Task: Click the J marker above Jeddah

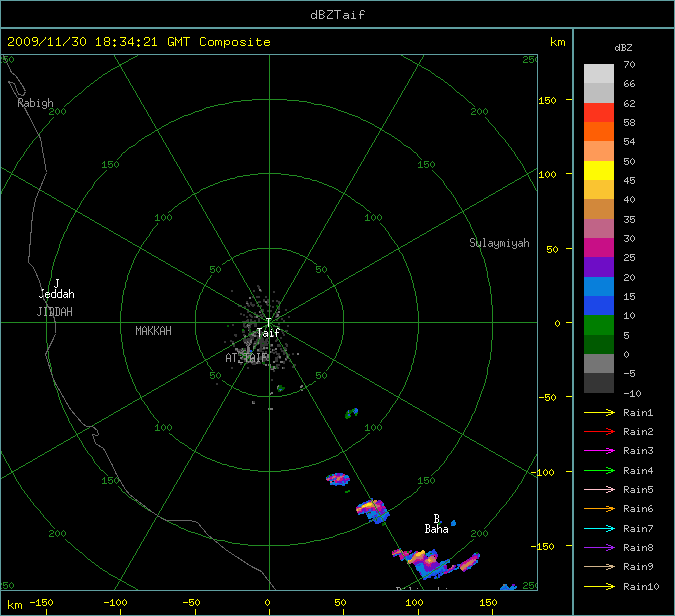Action: coord(56,283)
